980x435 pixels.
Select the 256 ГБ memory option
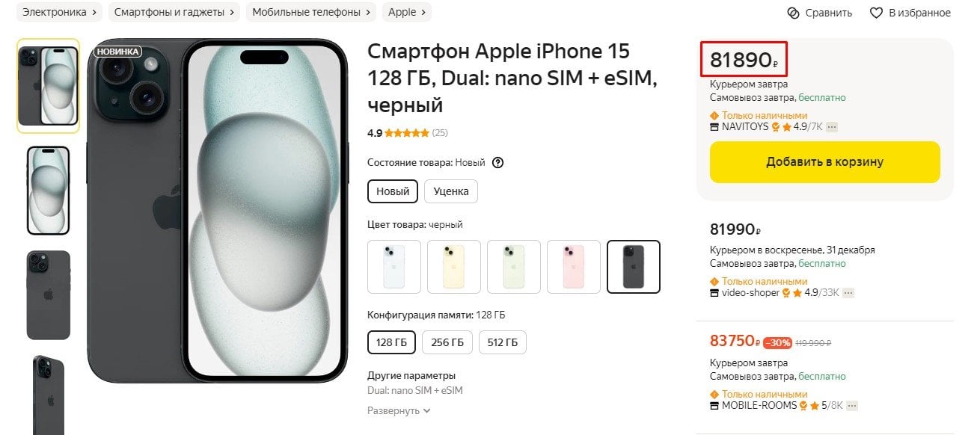pos(447,342)
